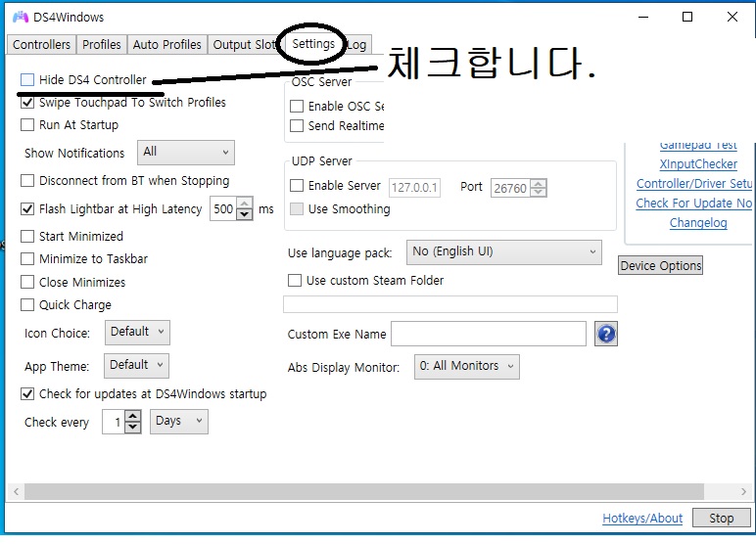Open the Days interval dropdown
This screenshot has width=756, height=544.
point(179,421)
